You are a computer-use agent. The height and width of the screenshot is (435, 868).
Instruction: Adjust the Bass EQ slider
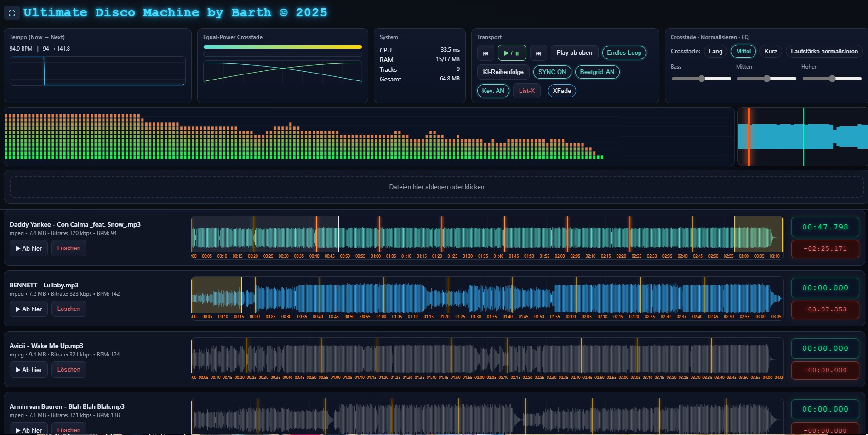click(x=702, y=79)
